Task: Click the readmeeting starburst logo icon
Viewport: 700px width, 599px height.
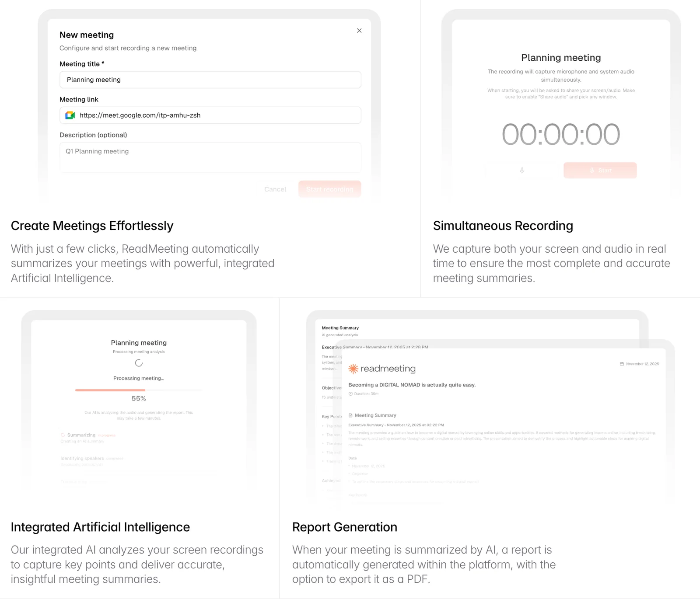Action: [x=353, y=369]
